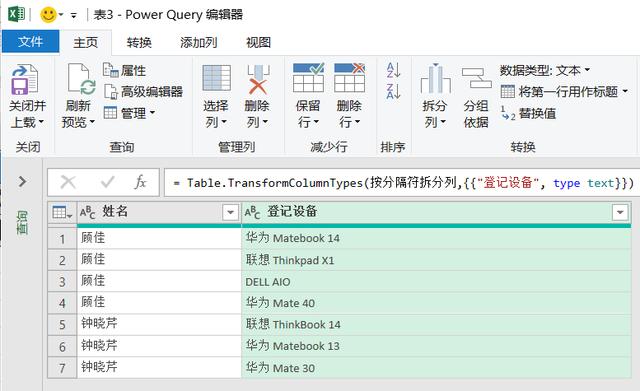
Task: Click the 分组依据 group by icon
Action: (x=476, y=78)
